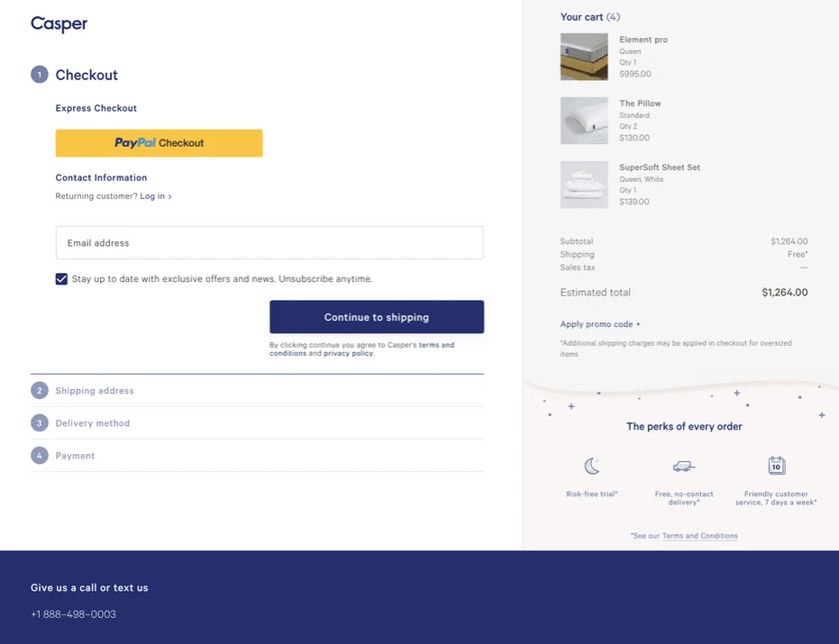Expand the Shipping address step
This screenshot has width=839, height=644.
point(95,391)
